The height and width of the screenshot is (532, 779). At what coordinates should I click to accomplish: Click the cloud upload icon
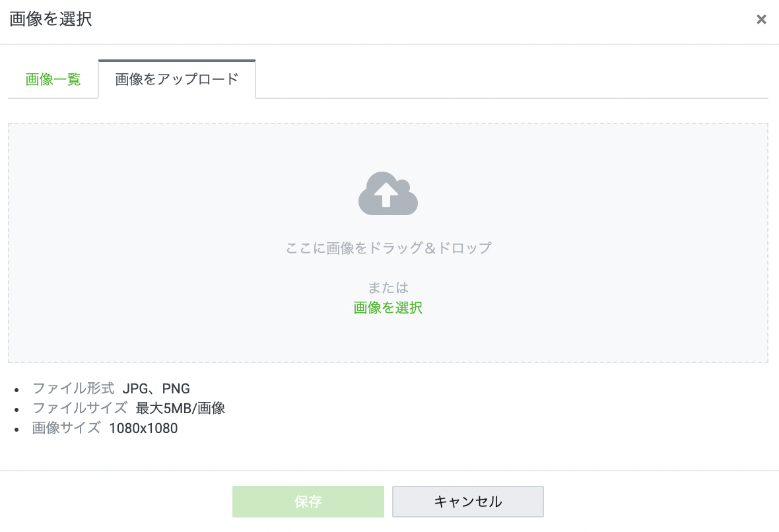pos(388,193)
